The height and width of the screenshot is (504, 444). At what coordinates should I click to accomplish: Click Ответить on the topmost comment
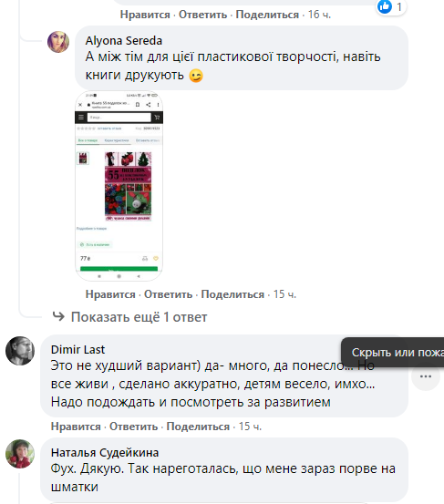(203, 15)
